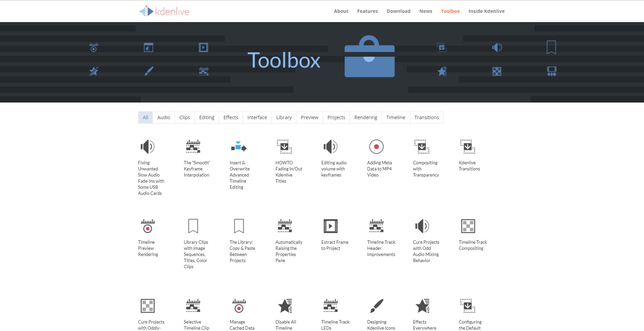644x331 pixels.
Task: Filter toolbox by Library
Action: (x=284, y=117)
